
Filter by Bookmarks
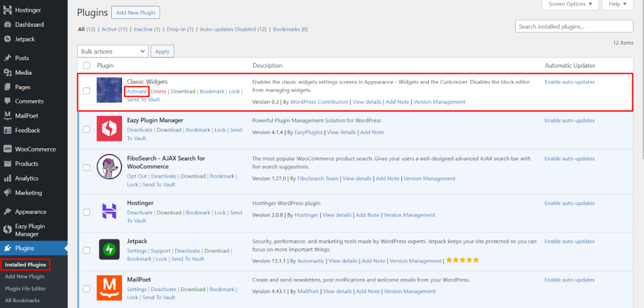click(291, 29)
